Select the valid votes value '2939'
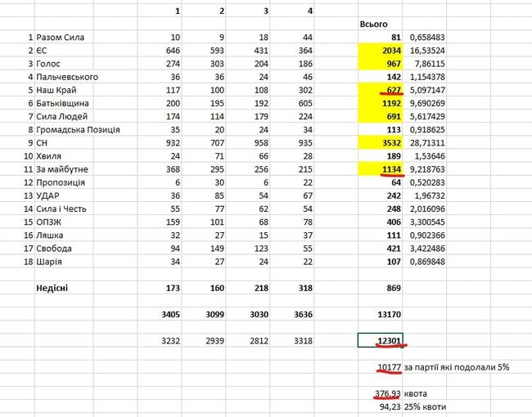 coord(214,341)
